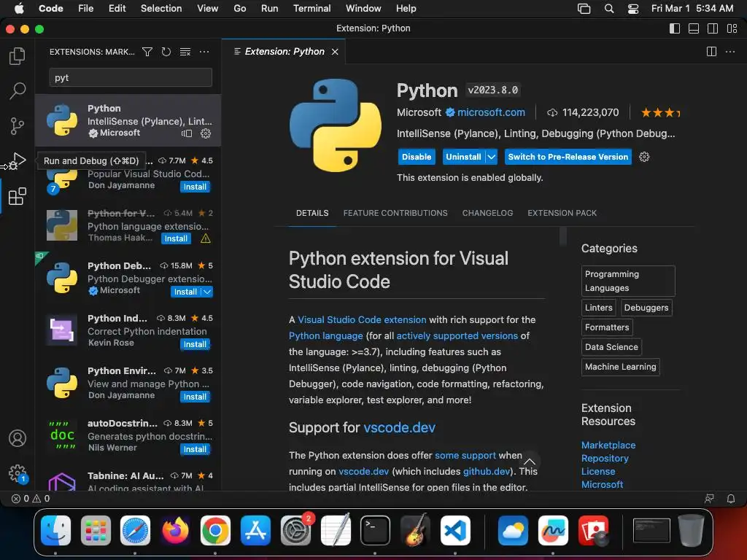Open microsoft.com publisher link
The image size is (747, 560).
(491, 112)
